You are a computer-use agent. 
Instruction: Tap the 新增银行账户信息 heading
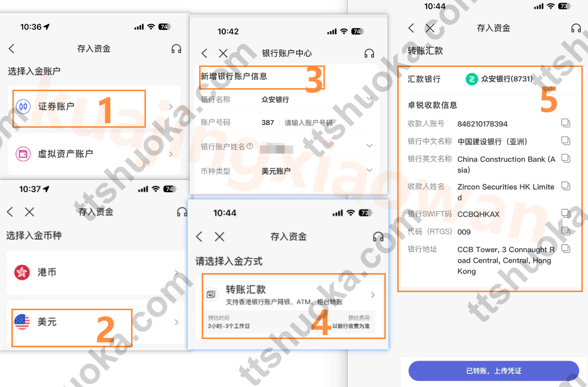pos(234,76)
